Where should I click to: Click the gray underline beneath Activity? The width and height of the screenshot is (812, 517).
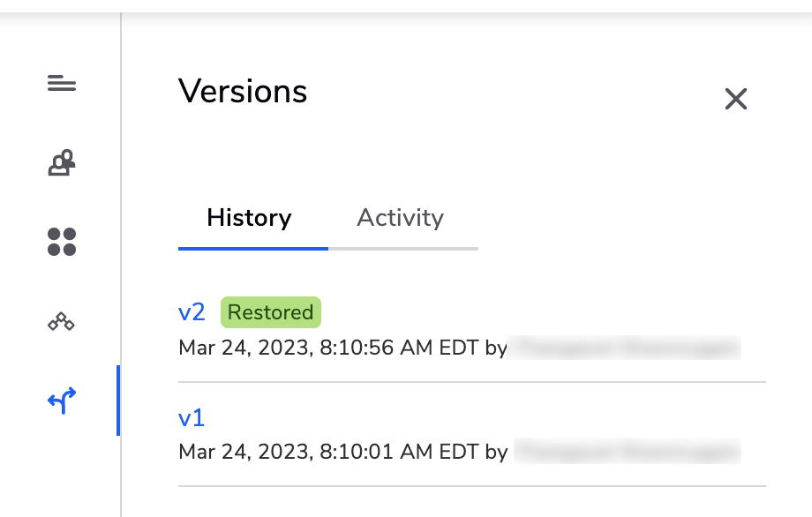click(x=403, y=249)
